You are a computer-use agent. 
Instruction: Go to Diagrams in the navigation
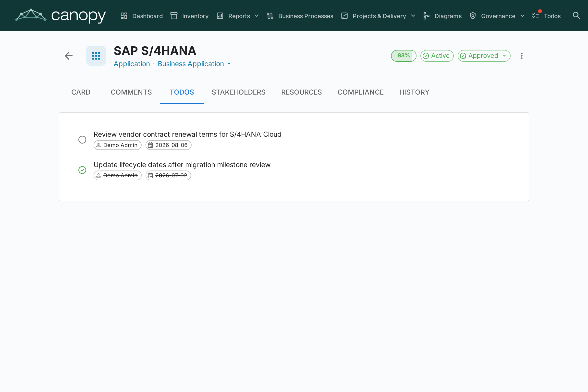point(448,16)
